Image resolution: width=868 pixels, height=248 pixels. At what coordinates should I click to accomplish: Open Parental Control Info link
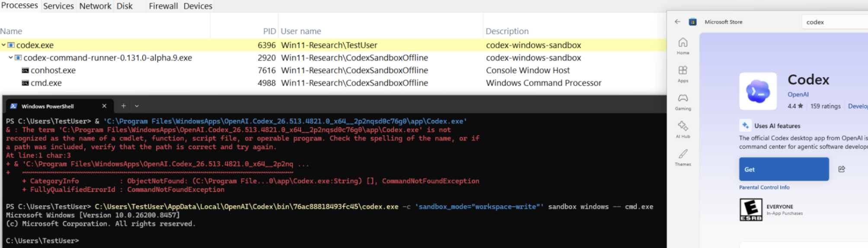tap(764, 187)
